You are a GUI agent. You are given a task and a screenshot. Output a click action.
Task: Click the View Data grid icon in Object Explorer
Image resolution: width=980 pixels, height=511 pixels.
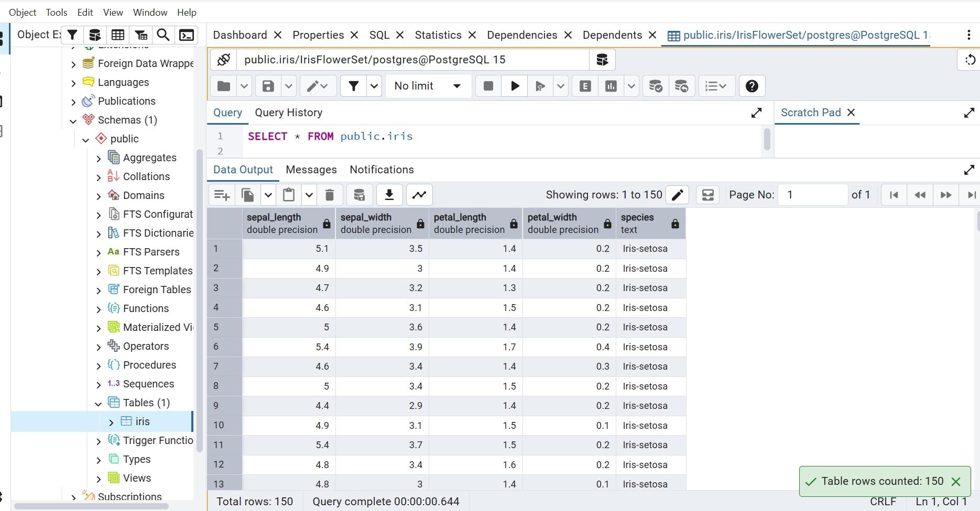(x=118, y=35)
